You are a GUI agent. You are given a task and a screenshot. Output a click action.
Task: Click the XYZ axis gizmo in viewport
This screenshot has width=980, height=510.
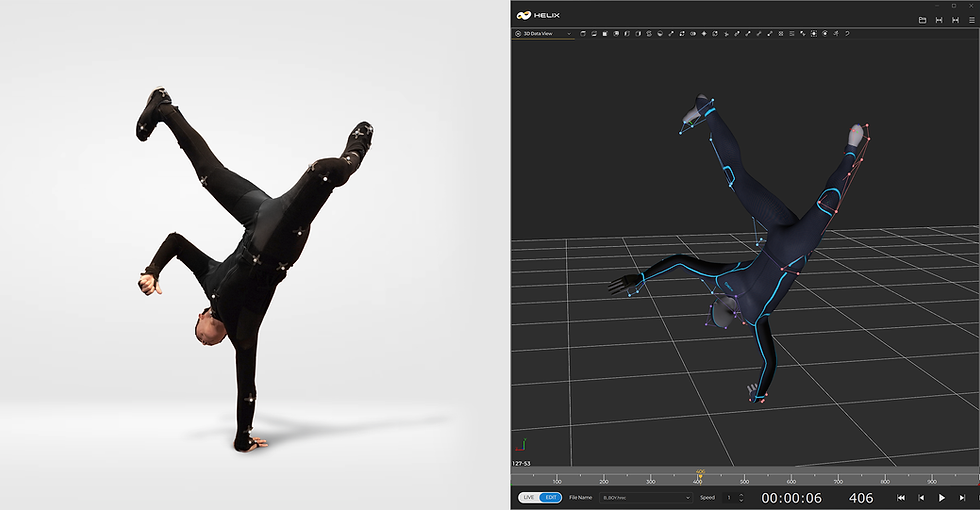pos(521,444)
